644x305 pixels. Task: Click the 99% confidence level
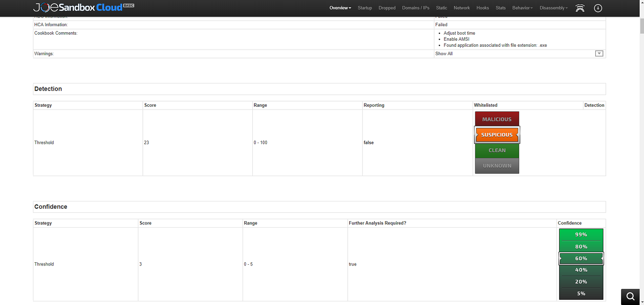[581, 234]
